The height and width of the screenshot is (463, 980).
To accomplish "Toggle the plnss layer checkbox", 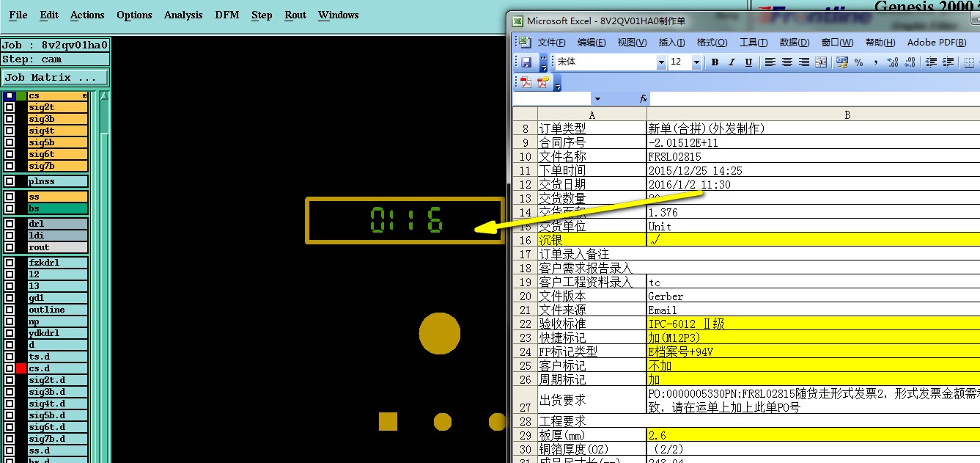I will (9, 181).
